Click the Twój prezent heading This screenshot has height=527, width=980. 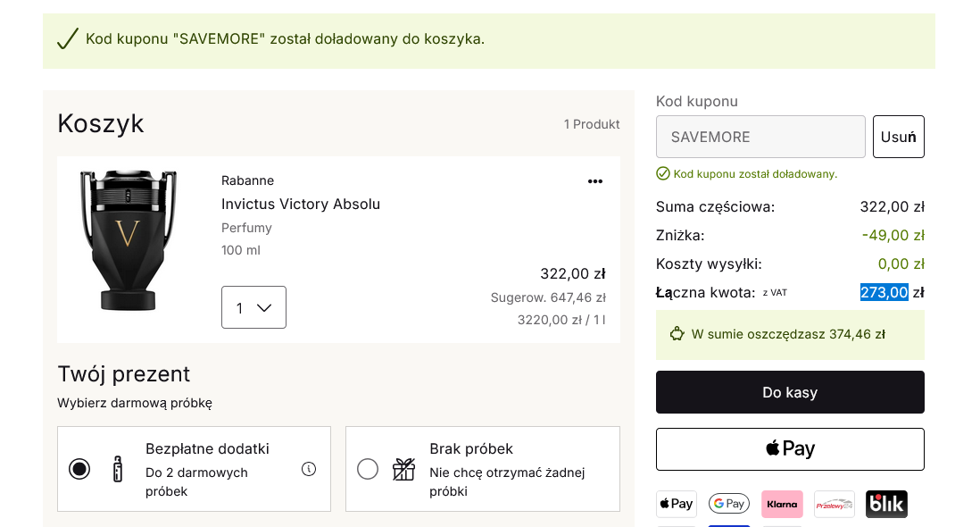pyautogui.click(x=124, y=374)
